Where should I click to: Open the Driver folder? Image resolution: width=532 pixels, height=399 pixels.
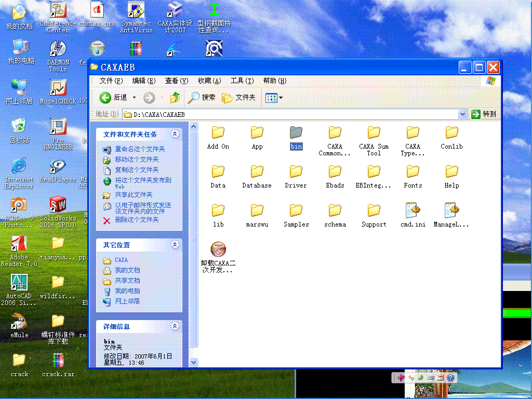pos(296,171)
